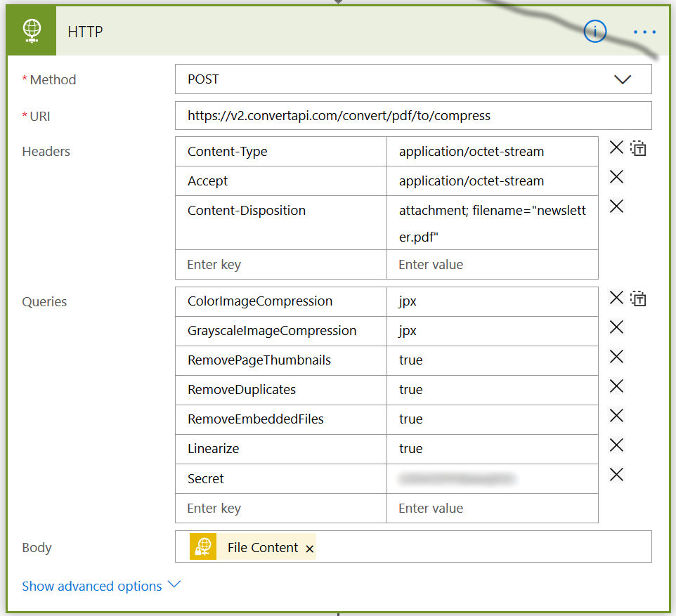Screen dimensions: 676x616
Task: Delete the Content-Type header row
Action: click(616, 148)
